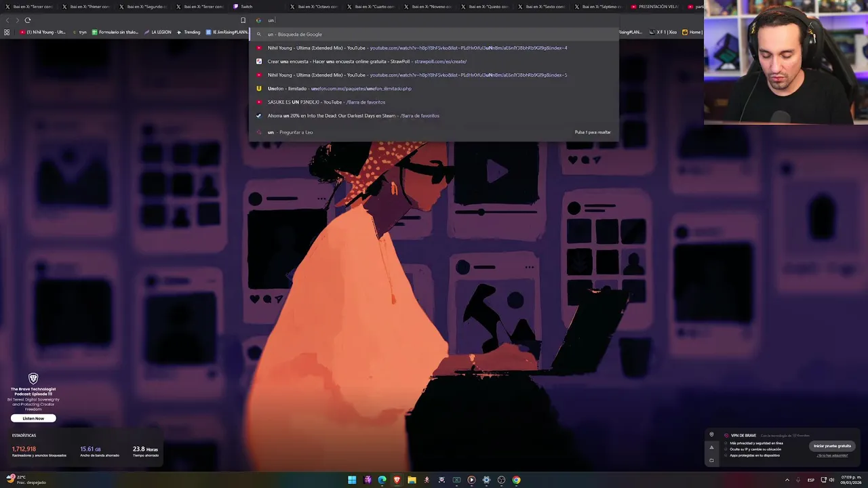Click the ESP language indicator
This screenshot has width=868, height=488.
(x=811, y=480)
